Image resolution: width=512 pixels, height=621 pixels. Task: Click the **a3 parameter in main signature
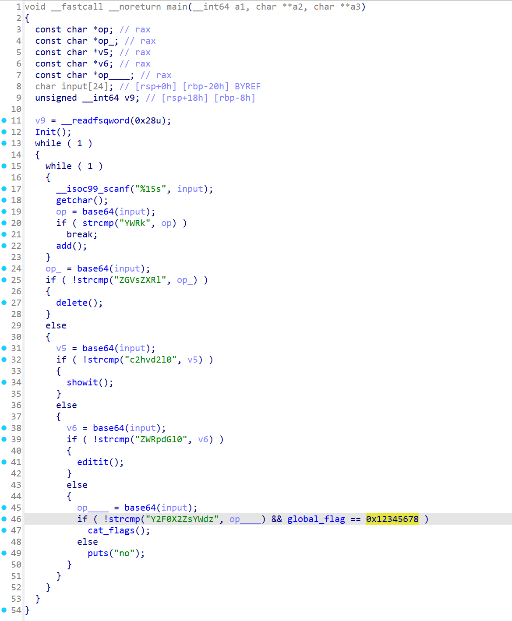coord(352,7)
